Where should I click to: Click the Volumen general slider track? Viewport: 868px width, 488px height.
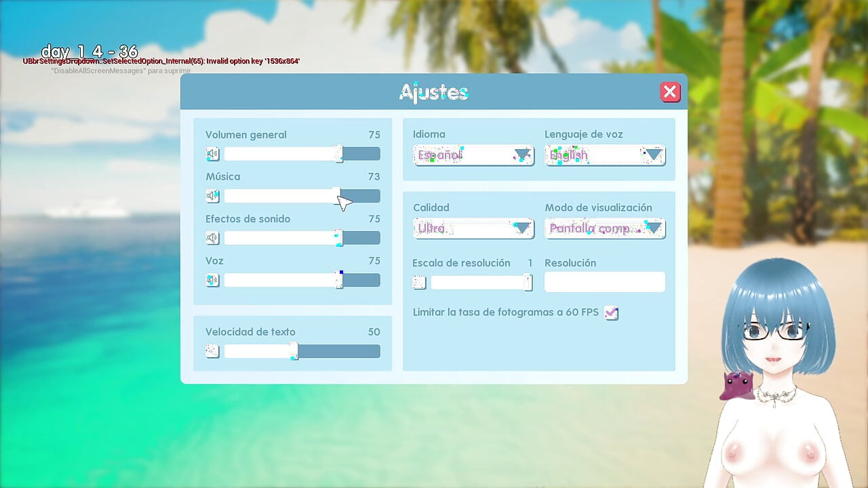pyautogui.click(x=302, y=154)
